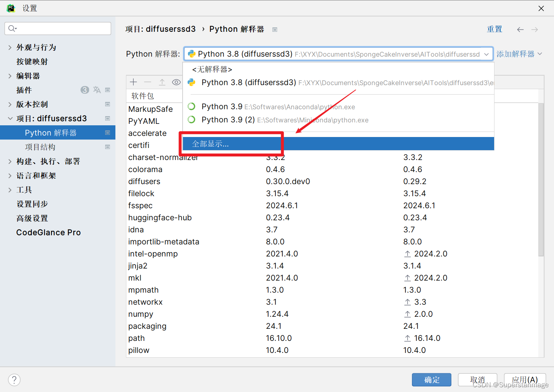
Task: Close the 设置 dialog window
Action: coord(541,8)
